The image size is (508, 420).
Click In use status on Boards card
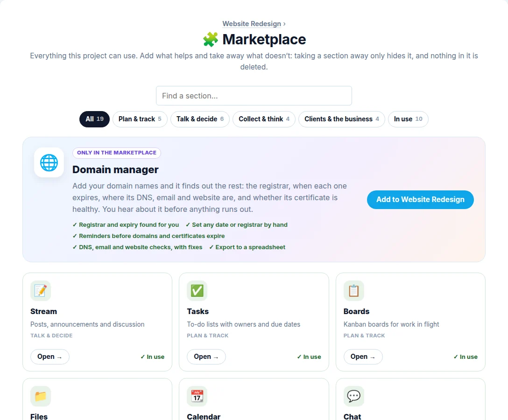click(466, 357)
